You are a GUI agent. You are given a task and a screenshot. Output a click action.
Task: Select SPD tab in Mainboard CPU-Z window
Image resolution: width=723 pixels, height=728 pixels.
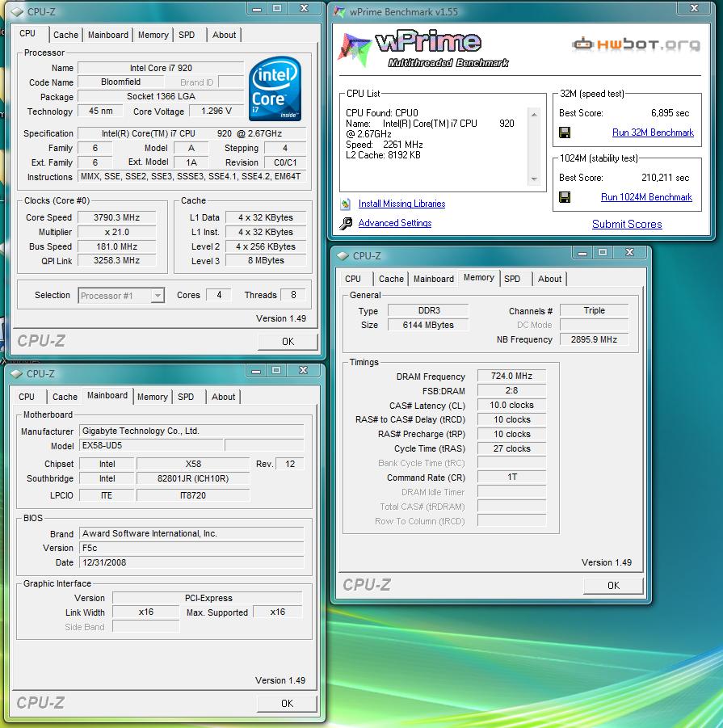pyautogui.click(x=186, y=397)
